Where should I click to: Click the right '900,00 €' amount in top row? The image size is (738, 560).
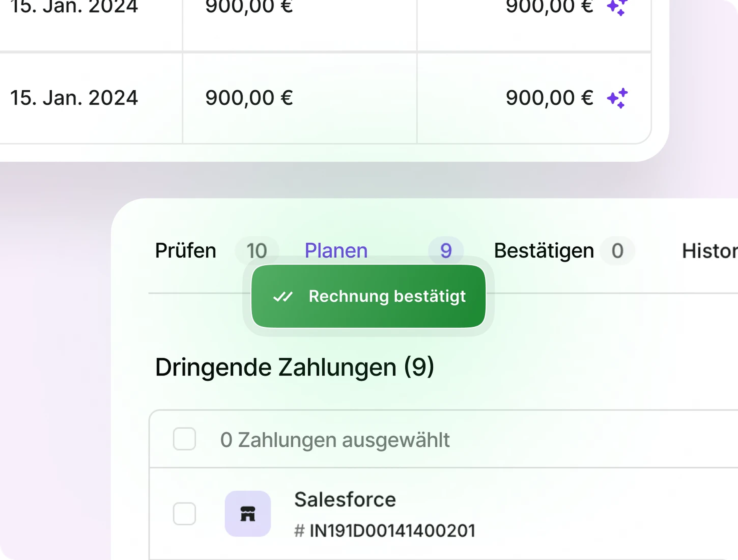[x=549, y=7]
